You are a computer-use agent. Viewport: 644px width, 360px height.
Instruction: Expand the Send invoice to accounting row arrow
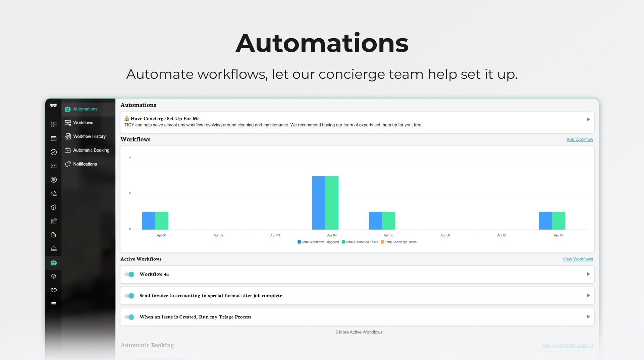588,296
